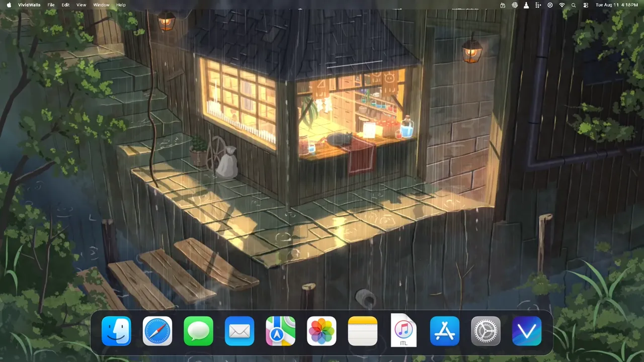Open the Notes app in the Dock
Screen dimensions: 644x362
pyautogui.click(x=363, y=331)
